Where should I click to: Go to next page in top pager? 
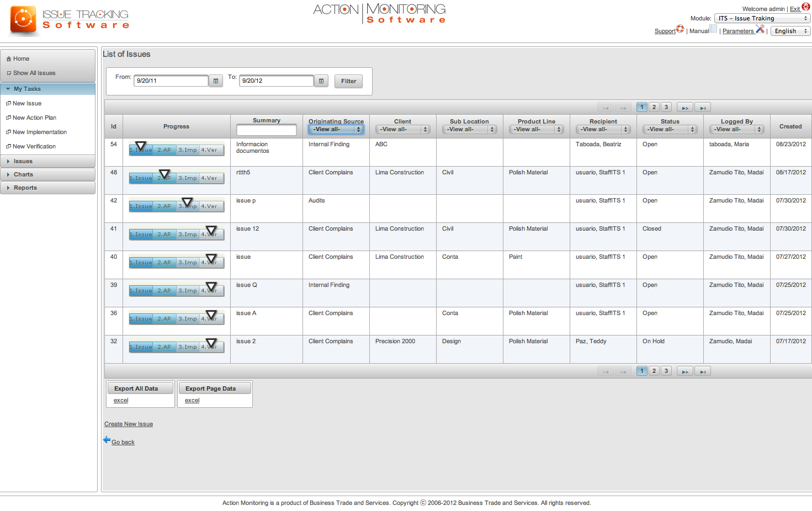(684, 108)
